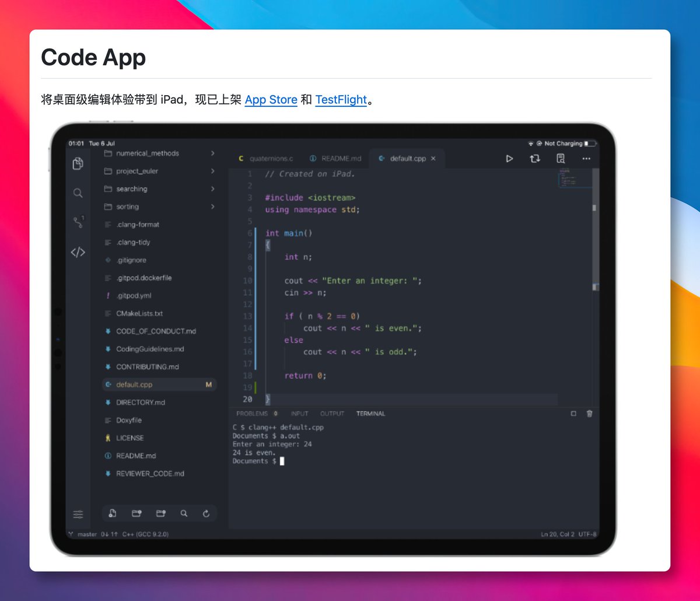The height and width of the screenshot is (601, 700).
Task: Open the more options ellipsis in the editor
Action: tap(586, 159)
